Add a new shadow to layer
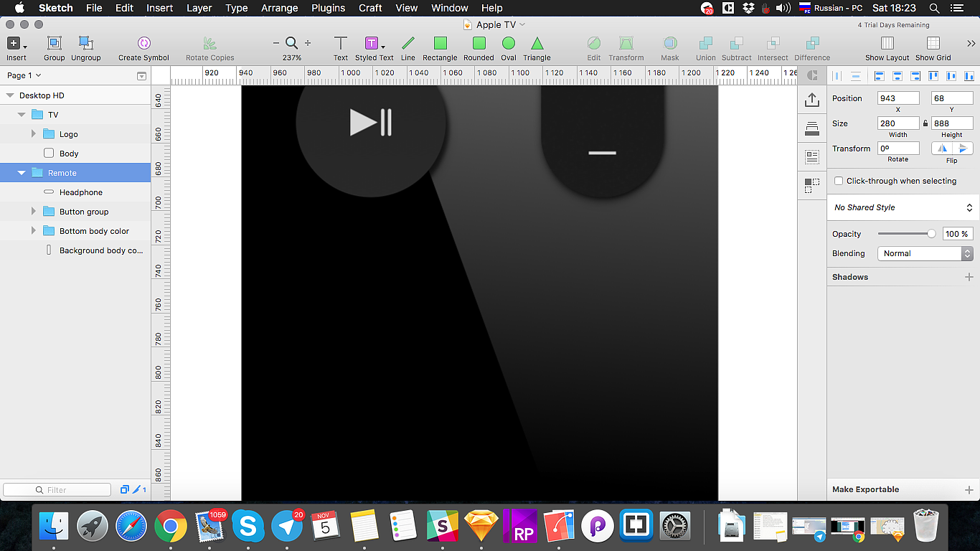 coord(969,277)
